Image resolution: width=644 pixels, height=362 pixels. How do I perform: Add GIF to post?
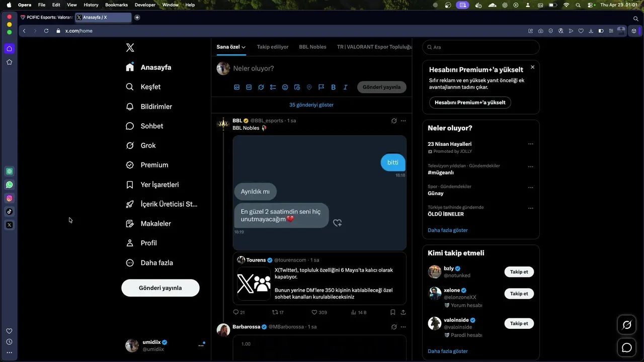coord(249,87)
